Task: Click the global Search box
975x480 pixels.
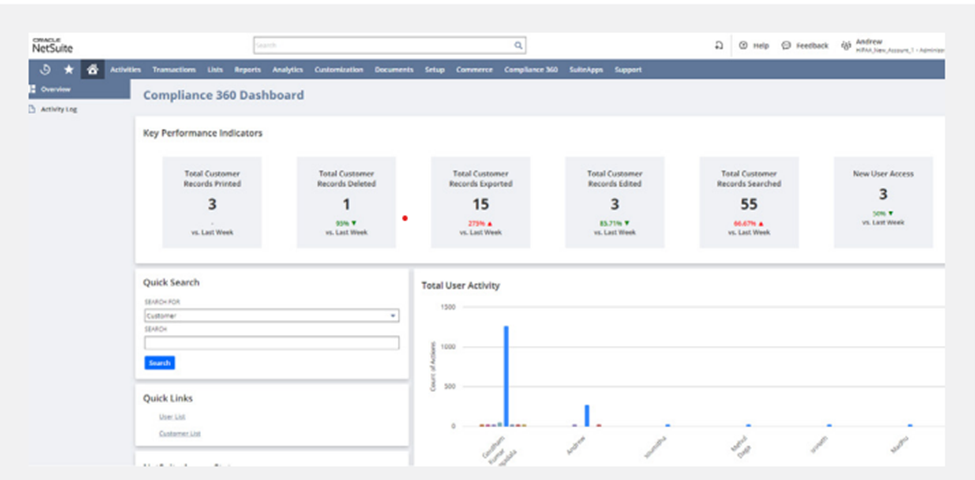Action: (x=389, y=45)
